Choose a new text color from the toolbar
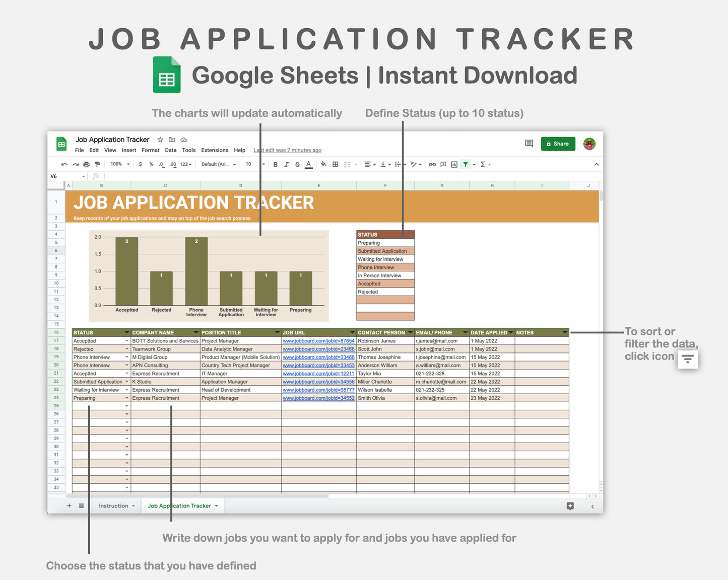This screenshot has height=580, width=728. 309,164
